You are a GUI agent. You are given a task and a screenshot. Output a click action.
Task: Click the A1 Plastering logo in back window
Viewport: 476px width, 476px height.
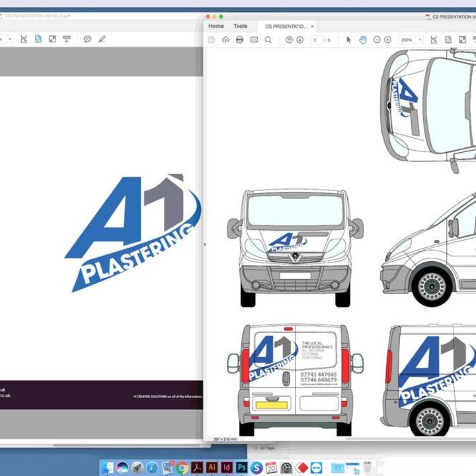[133, 233]
